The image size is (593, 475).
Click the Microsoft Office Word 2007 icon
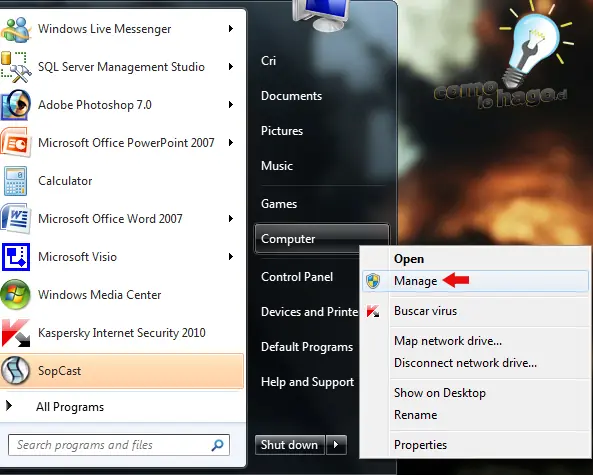[15, 219]
